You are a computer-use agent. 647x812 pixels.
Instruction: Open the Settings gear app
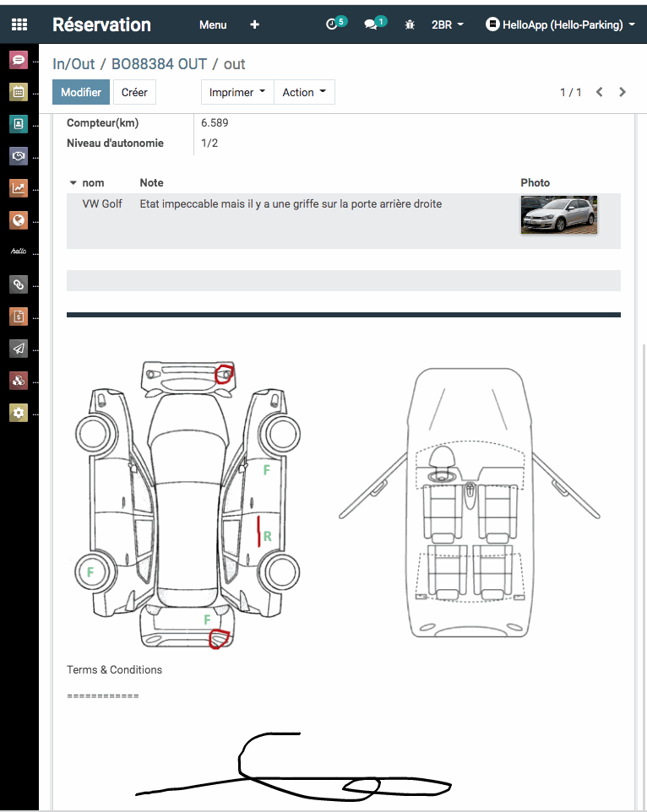[19, 413]
